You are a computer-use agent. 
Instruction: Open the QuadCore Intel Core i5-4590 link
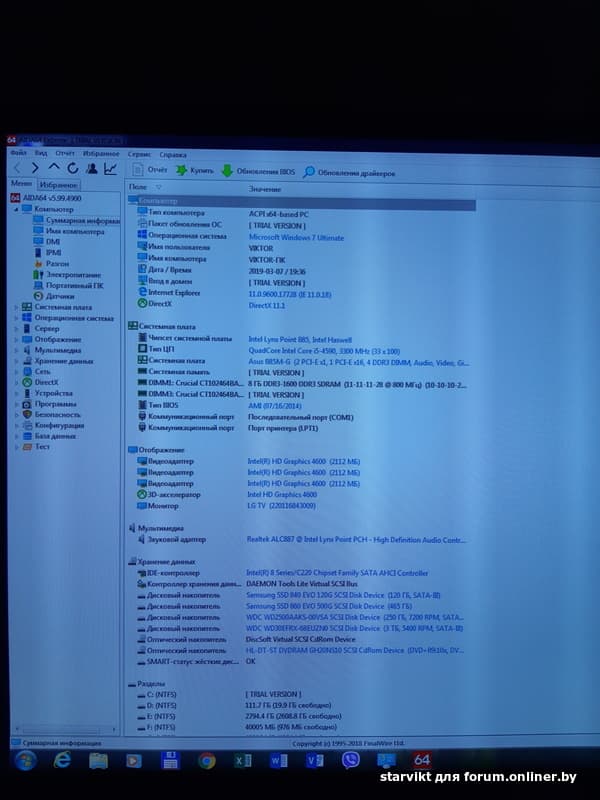coord(324,351)
